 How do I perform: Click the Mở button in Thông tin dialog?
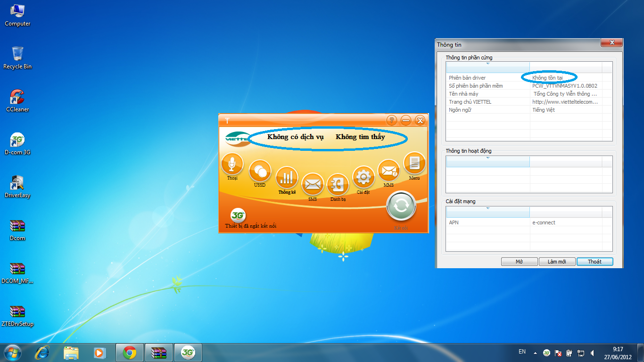pos(519,262)
